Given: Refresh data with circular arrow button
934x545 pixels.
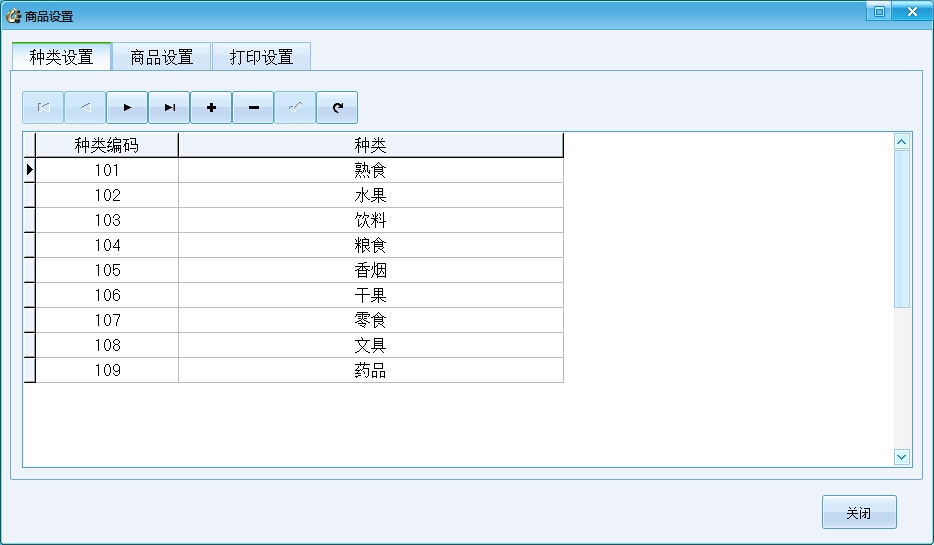Looking at the screenshot, I should (x=337, y=107).
